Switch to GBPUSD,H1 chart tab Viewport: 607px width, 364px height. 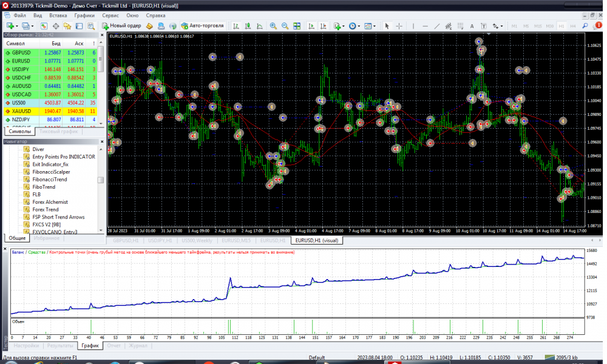pos(126,241)
